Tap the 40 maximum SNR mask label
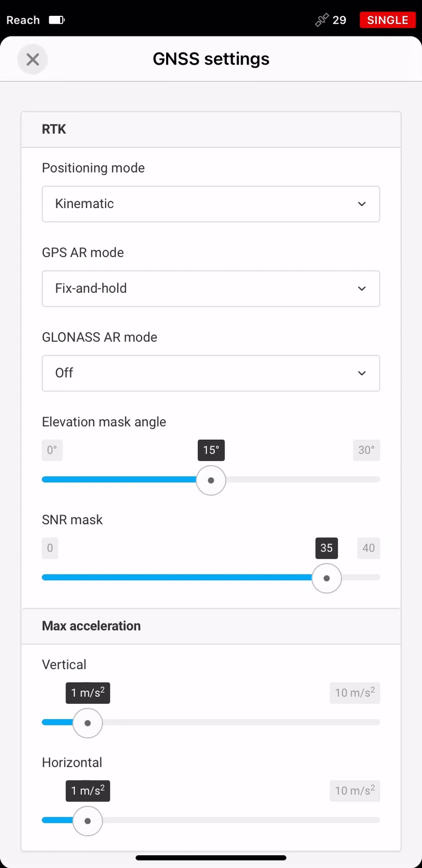This screenshot has width=422, height=868. point(369,548)
